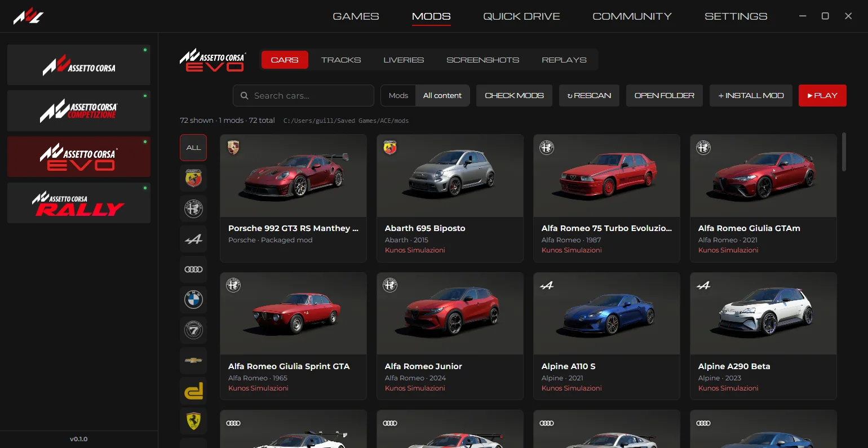Filter cars by Ferrari shield icon
Screen dimensions: 868x448
pyautogui.click(x=193, y=422)
